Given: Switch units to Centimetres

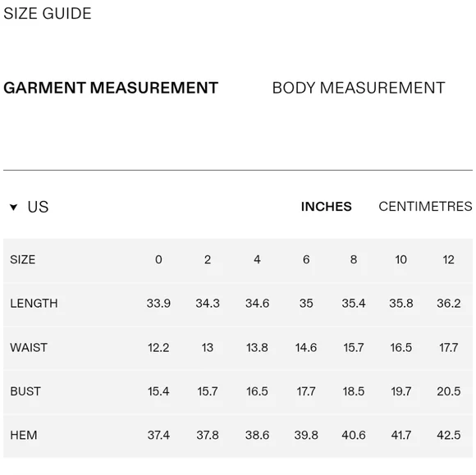Looking at the screenshot, I should click(x=425, y=207).
